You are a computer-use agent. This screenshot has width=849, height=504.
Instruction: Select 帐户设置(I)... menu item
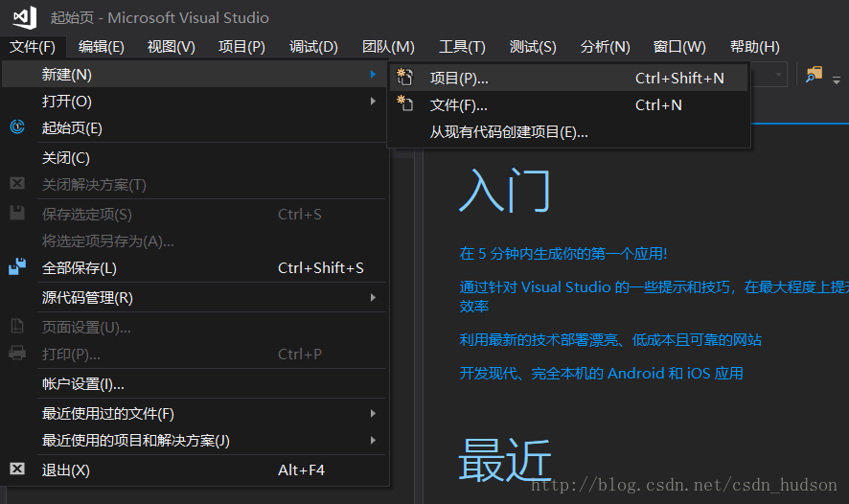(195, 384)
